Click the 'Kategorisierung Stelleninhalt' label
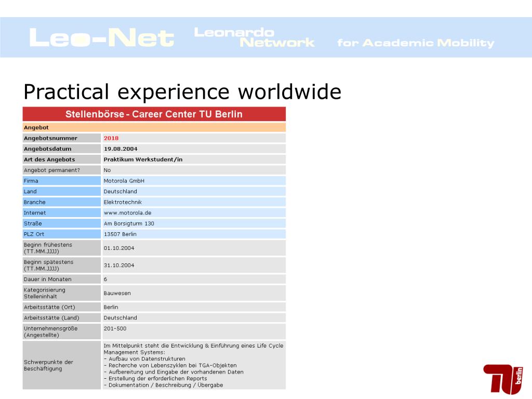 45,293
